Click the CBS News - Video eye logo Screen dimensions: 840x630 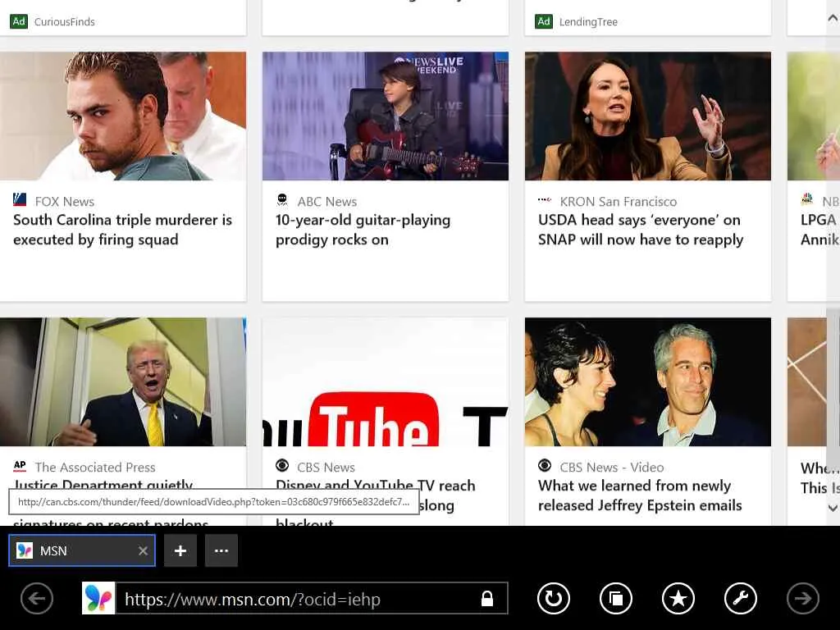[x=545, y=466]
